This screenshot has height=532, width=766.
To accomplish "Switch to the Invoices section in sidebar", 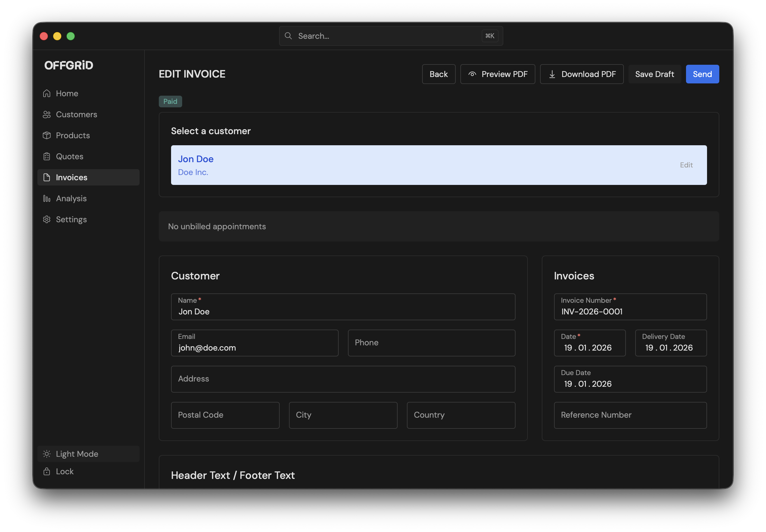I will tap(72, 177).
